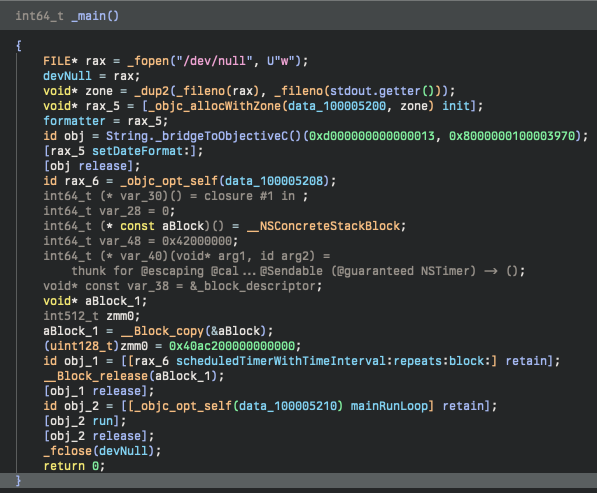Open data_100005208 symbol reference
The width and height of the screenshot is (597, 493).
pyautogui.click(x=274, y=181)
